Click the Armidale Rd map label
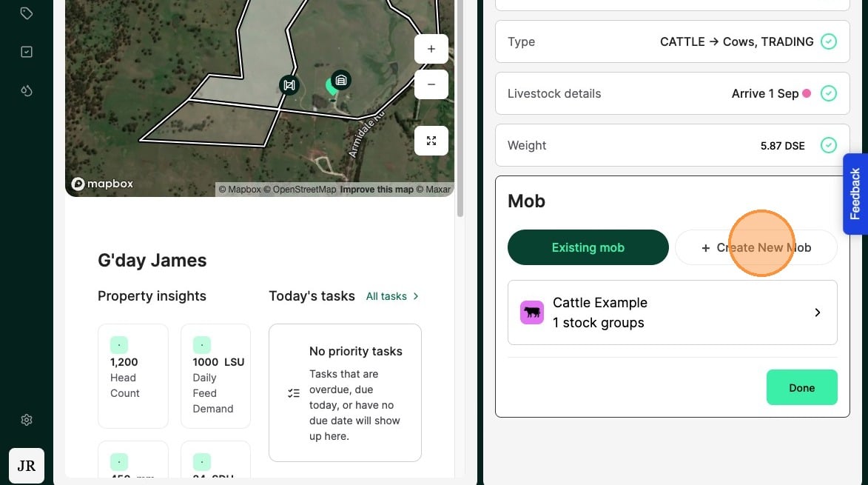868x485 pixels. 366,135
